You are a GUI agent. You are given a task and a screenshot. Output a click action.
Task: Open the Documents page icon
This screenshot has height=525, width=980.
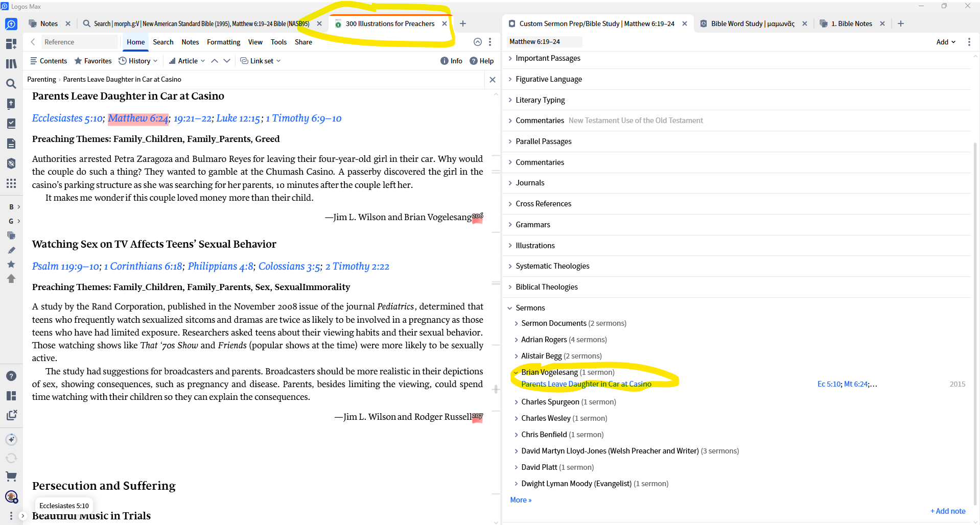[x=11, y=144]
